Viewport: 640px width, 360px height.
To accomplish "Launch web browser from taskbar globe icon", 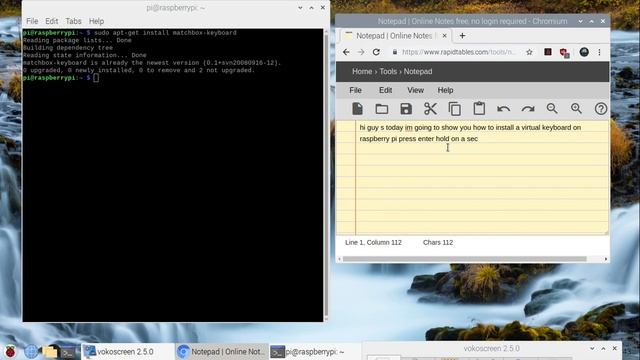I will pos(31,351).
